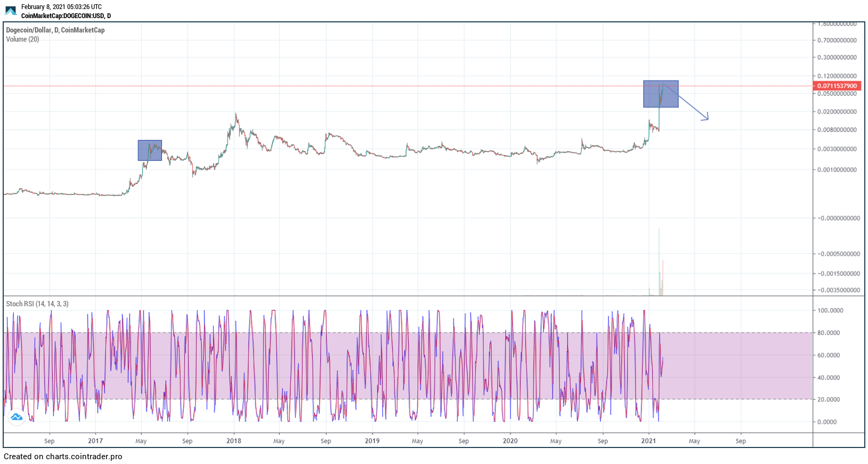
Task: Click the Dogecoin/Dollar symbol title
Action: [x=55, y=30]
